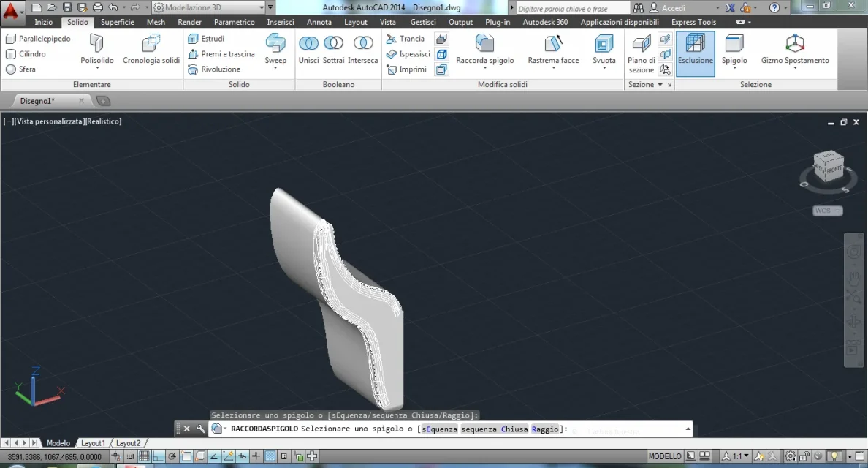Image resolution: width=868 pixels, height=468 pixels.
Task: Click the Unisci boolean union icon
Action: point(308,44)
